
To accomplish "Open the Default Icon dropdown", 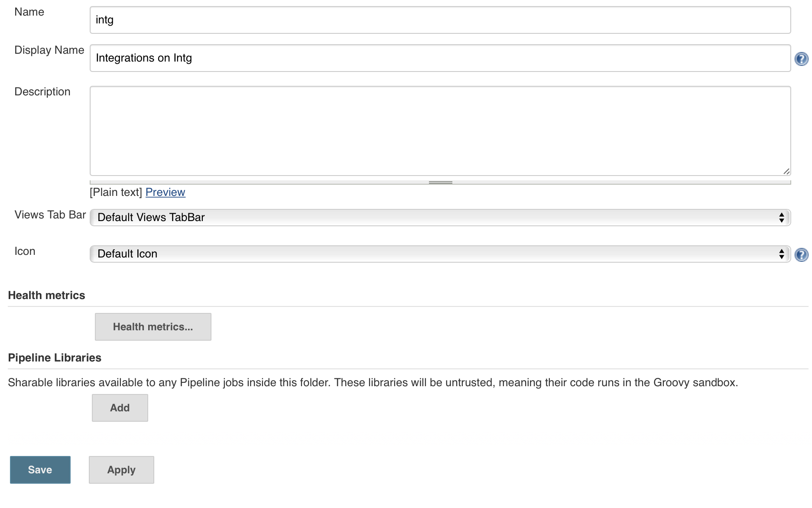I will pyautogui.click(x=440, y=254).
